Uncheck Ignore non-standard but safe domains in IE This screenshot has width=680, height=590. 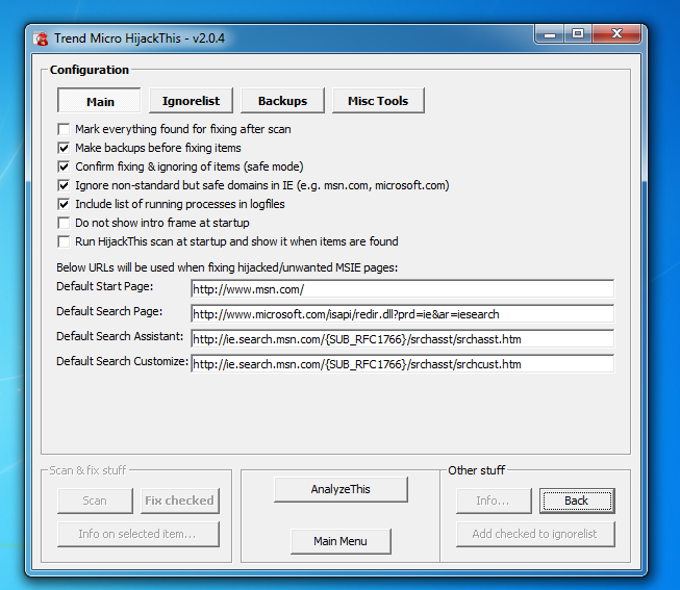64,185
